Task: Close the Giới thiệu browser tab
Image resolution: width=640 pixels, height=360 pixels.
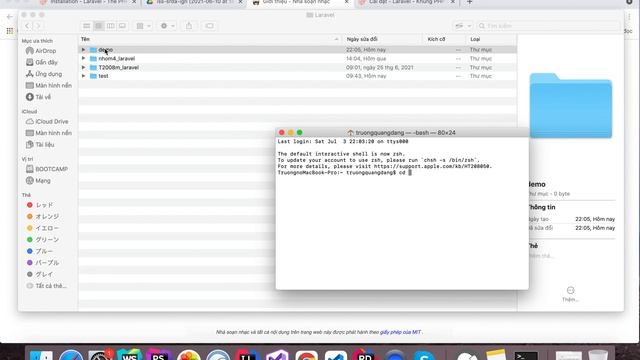Action: [347, 2]
